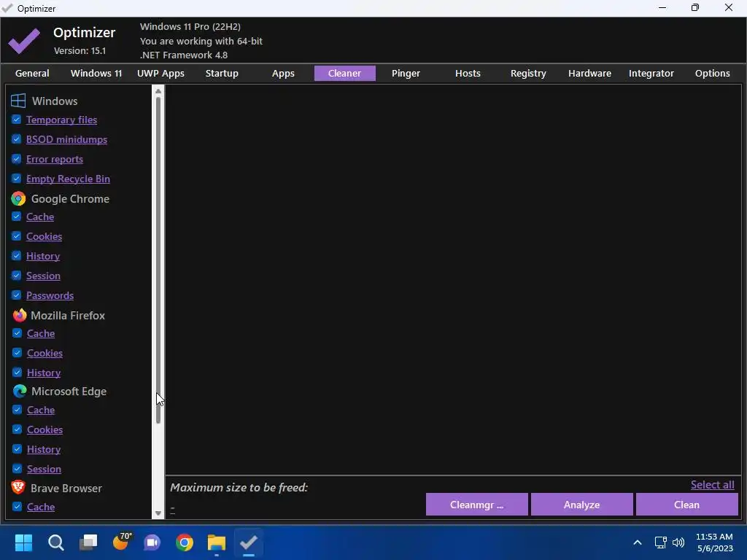Click the Cleanmgr ... button
The image size is (747, 560).
(477, 505)
